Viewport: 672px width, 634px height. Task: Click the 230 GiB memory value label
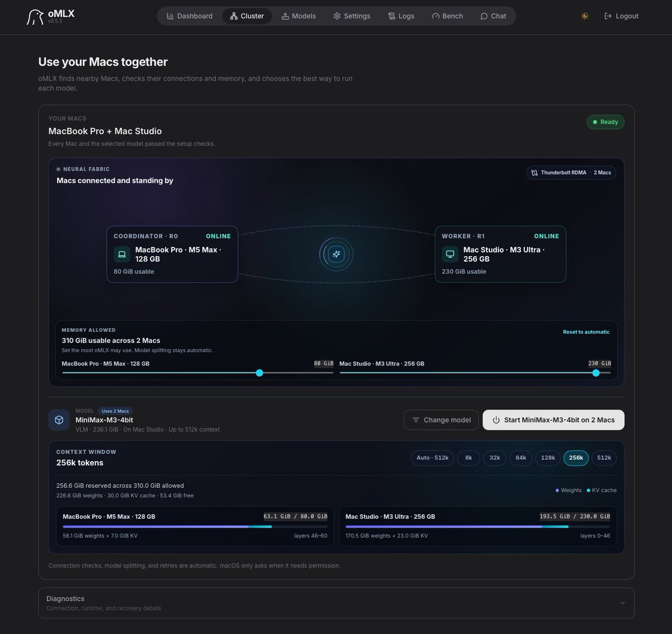coord(600,363)
